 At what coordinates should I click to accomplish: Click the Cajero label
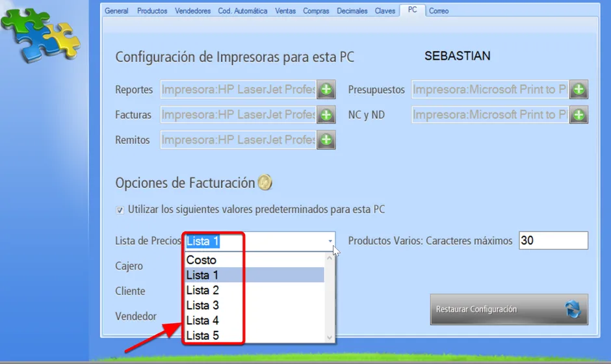(129, 266)
